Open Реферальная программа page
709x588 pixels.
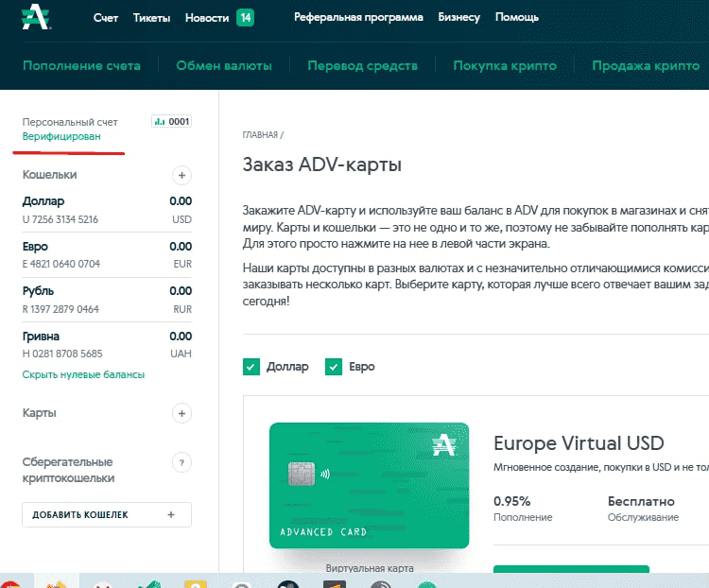(358, 17)
